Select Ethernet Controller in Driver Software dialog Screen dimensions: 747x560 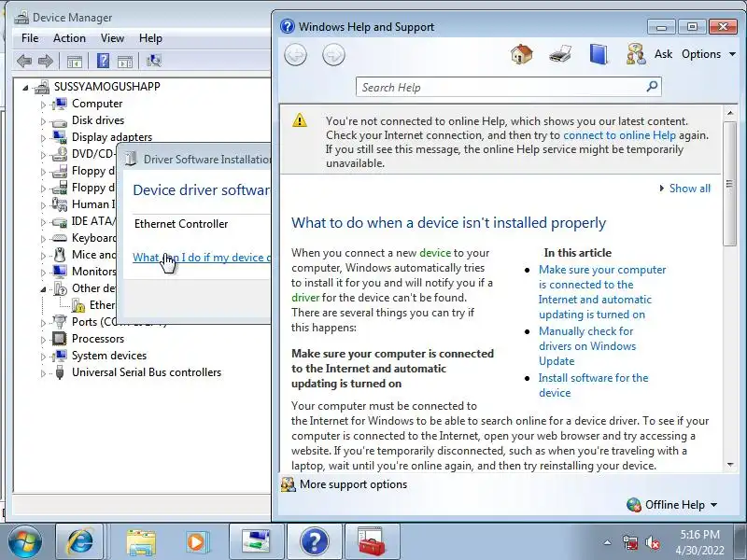point(181,224)
